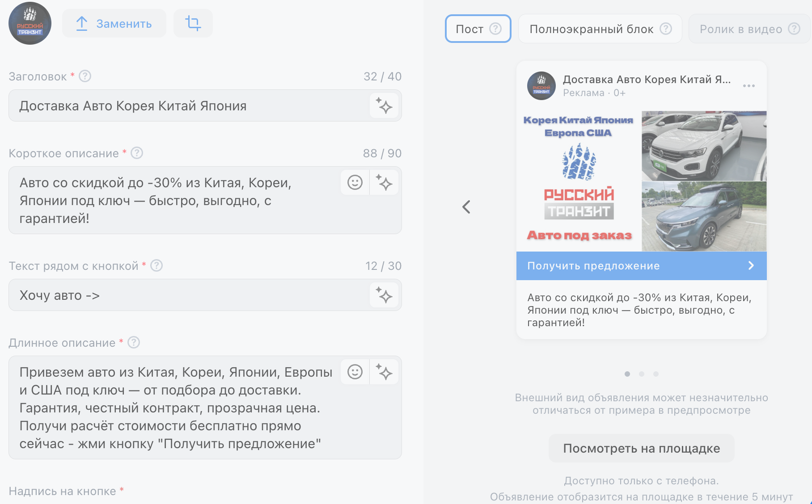The image size is (812, 504).
Task: Open three-dots menu on ad preview card
Action: click(749, 86)
